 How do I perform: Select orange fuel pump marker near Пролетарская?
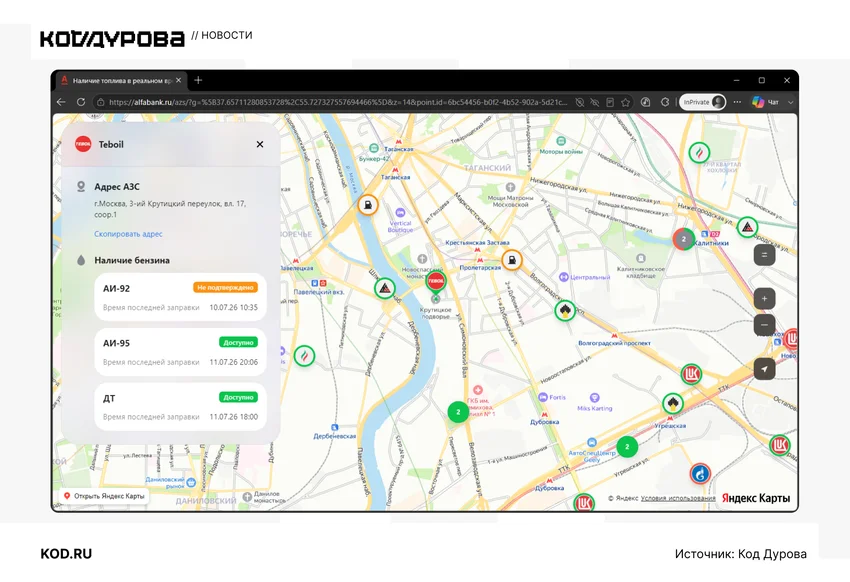coord(511,260)
